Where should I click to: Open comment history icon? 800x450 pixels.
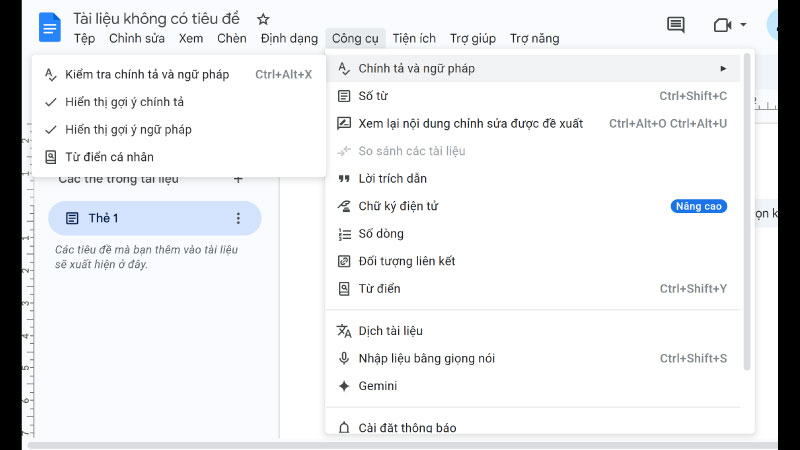(676, 24)
